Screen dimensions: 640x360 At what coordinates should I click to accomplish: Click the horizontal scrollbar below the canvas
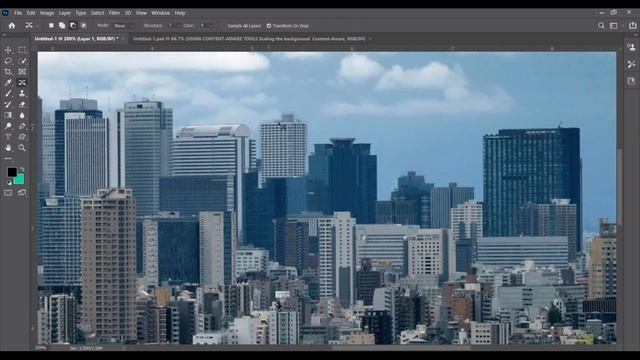tap(401, 348)
